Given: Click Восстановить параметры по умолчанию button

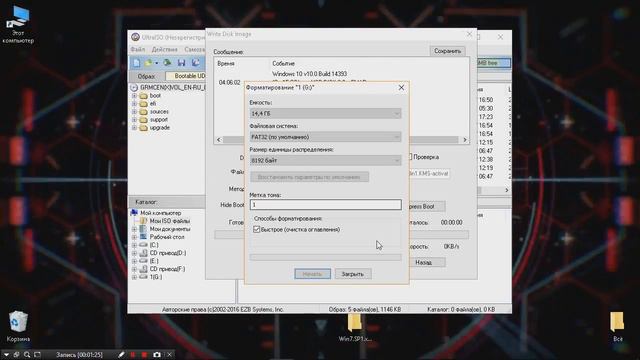Looking at the screenshot, I should (x=309, y=177).
